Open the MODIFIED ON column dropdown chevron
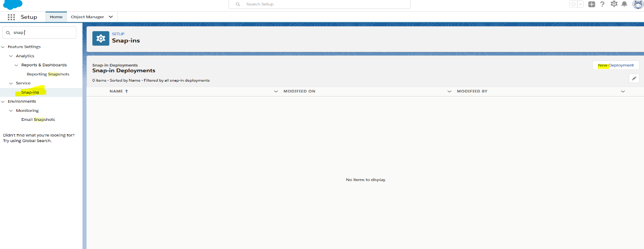 pyautogui.click(x=449, y=92)
